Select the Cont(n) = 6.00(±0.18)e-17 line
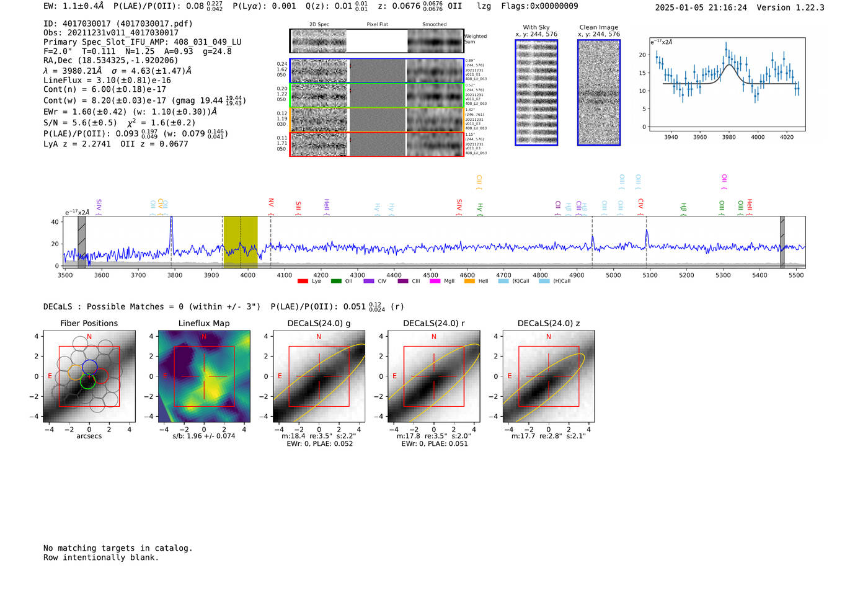Screen dimensions: 868x591 tap(105, 89)
